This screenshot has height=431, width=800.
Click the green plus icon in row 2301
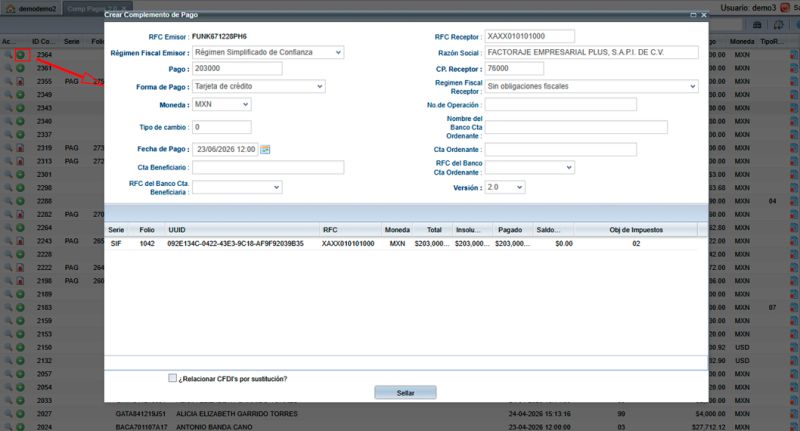(20, 174)
